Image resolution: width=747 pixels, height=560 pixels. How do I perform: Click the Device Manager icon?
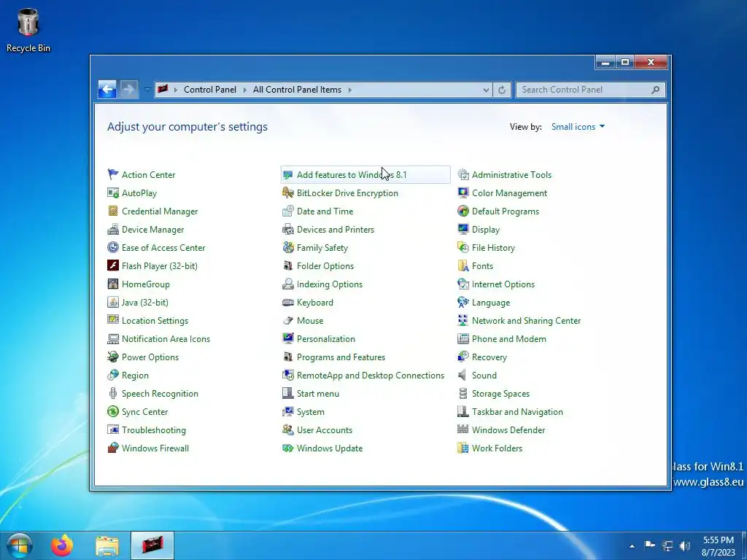(x=113, y=230)
